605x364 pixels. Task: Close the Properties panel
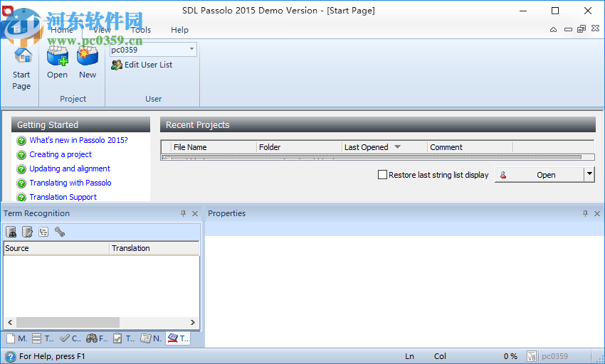597,213
